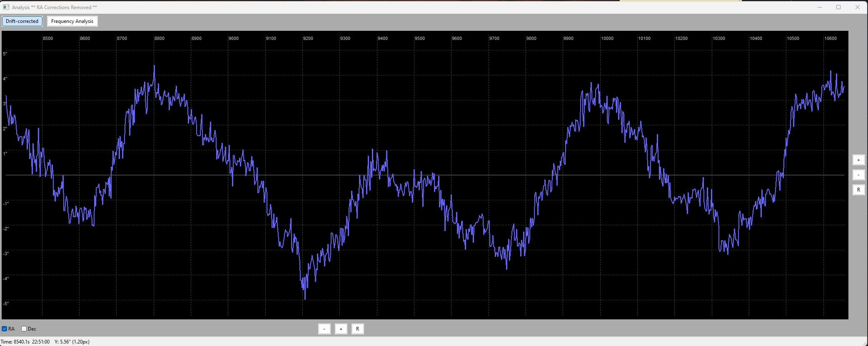The image size is (868, 346).
Task: Click horizontal zoom in plus button
Action: point(341,329)
